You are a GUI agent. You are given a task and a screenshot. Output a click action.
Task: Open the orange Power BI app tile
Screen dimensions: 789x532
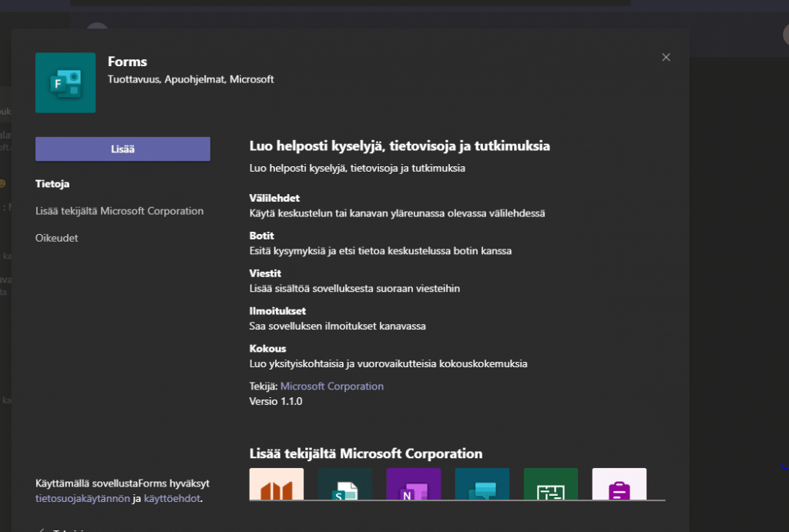click(x=277, y=483)
